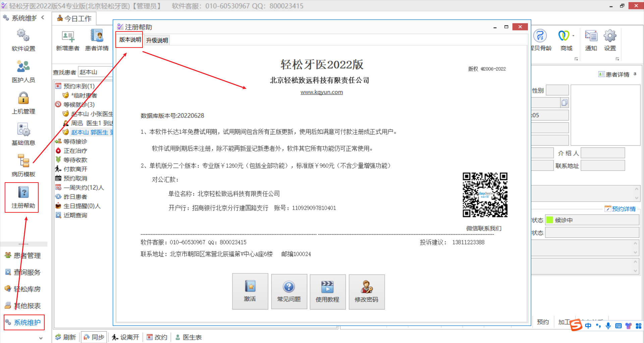Click the Sogou input method logo
644x343 pixels.
coord(576,325)
